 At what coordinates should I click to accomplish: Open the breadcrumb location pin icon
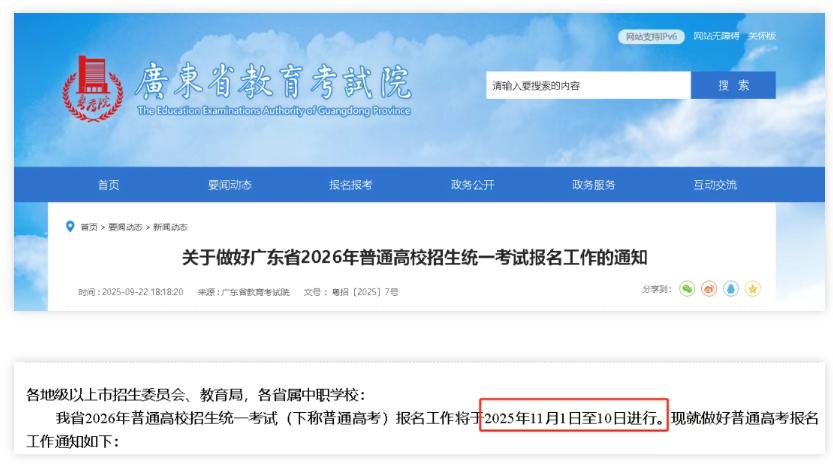pos(70,227)
